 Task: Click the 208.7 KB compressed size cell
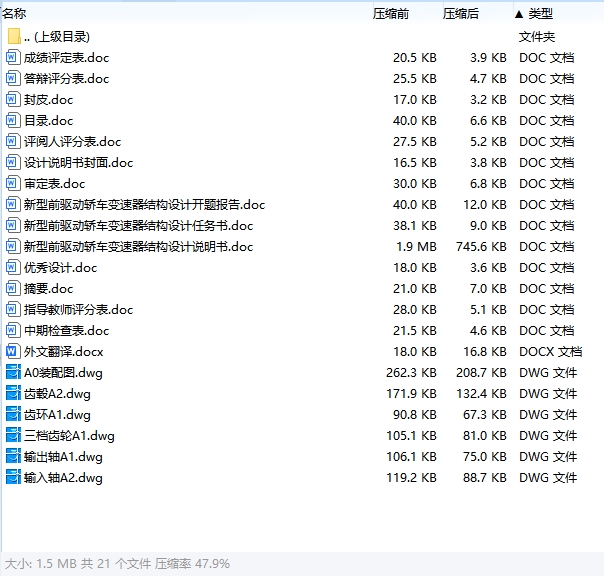click(481, 373)
